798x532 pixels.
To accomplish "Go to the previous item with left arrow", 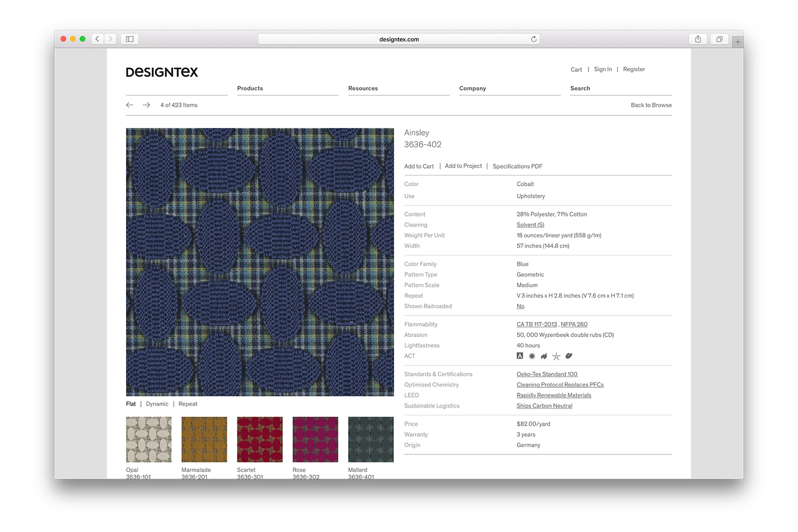I will (130, 105).
